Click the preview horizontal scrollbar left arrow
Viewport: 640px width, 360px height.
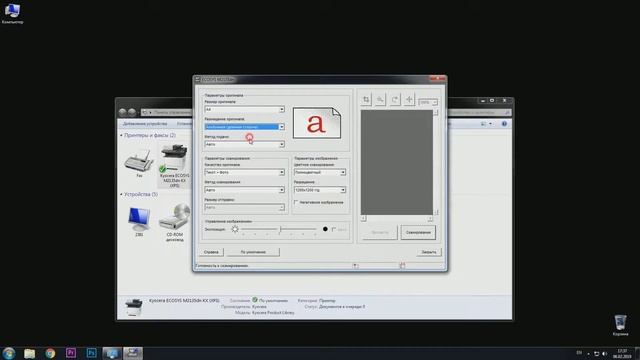pyautogui.click(x=363, y=219)
